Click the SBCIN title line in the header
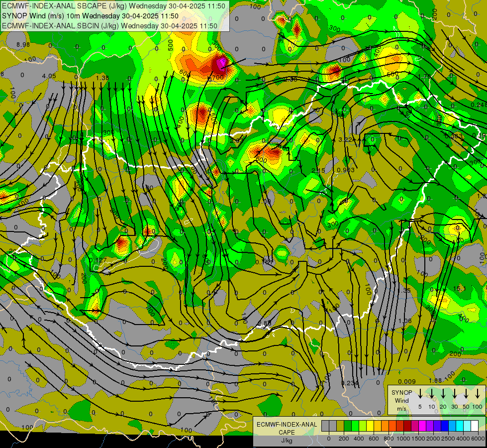The width and height of the screenshot is (487, 448). [109, 26]
